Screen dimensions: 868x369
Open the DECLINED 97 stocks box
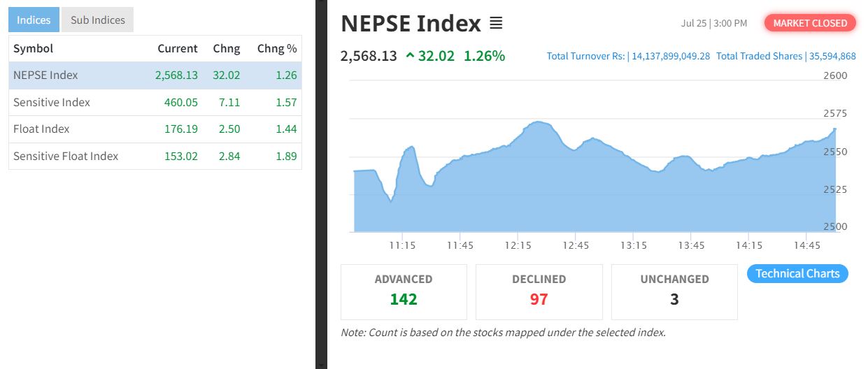coord(539,291)
